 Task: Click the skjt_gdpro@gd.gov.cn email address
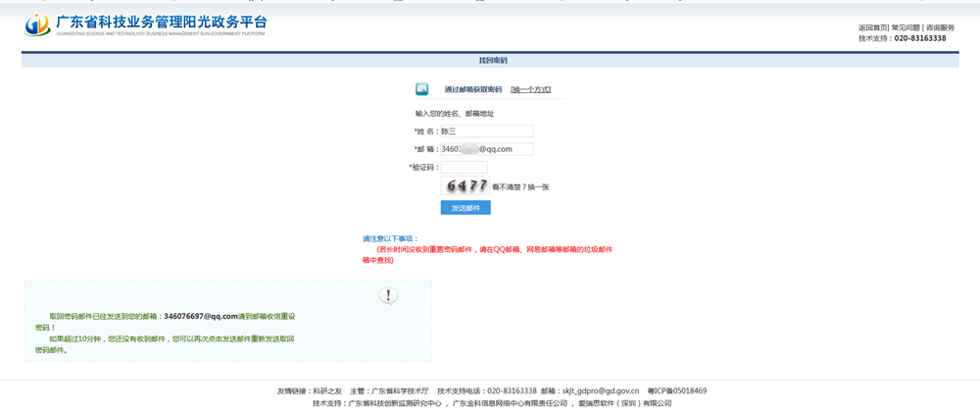tap(602, 390)
